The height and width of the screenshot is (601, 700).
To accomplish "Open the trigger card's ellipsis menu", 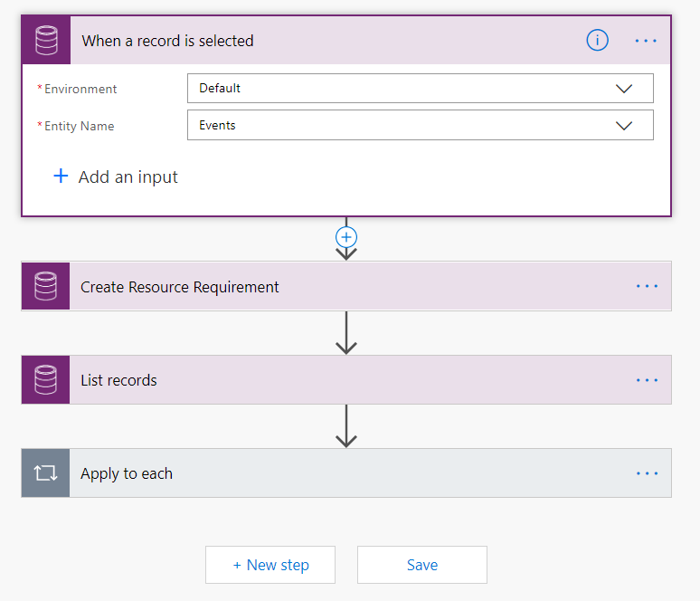I will (646, 41).
